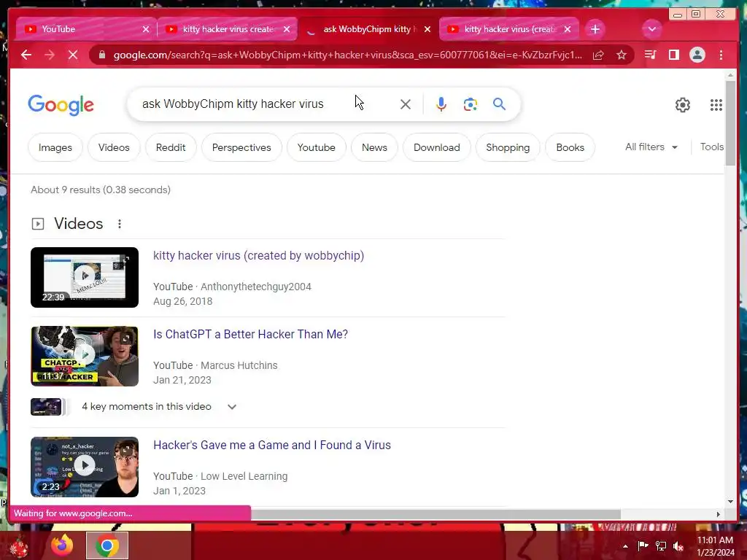Go to Google homepage via logo
This screenshot has width=747, height=560.
coord(61,105)
